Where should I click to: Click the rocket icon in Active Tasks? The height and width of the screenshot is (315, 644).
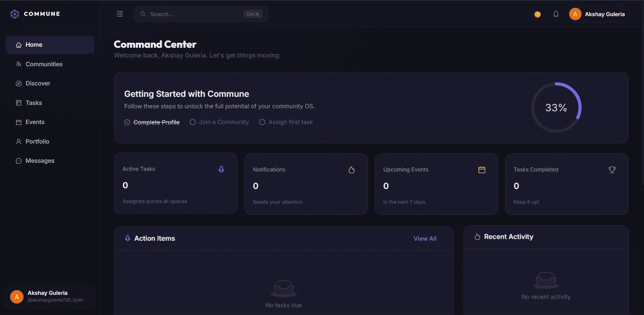point(221,169)
